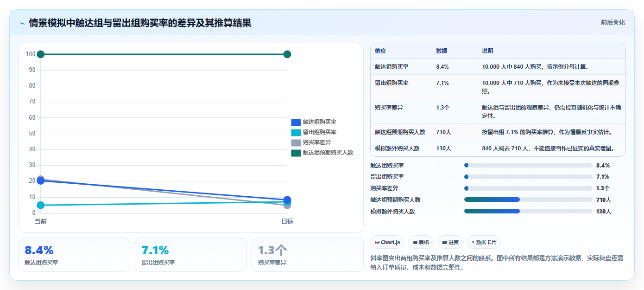Click 130人 value beside the progress bar
Image resolution: width=644 pixels, height=290 pixels.
pyautogui.click(x=604, y=212)
